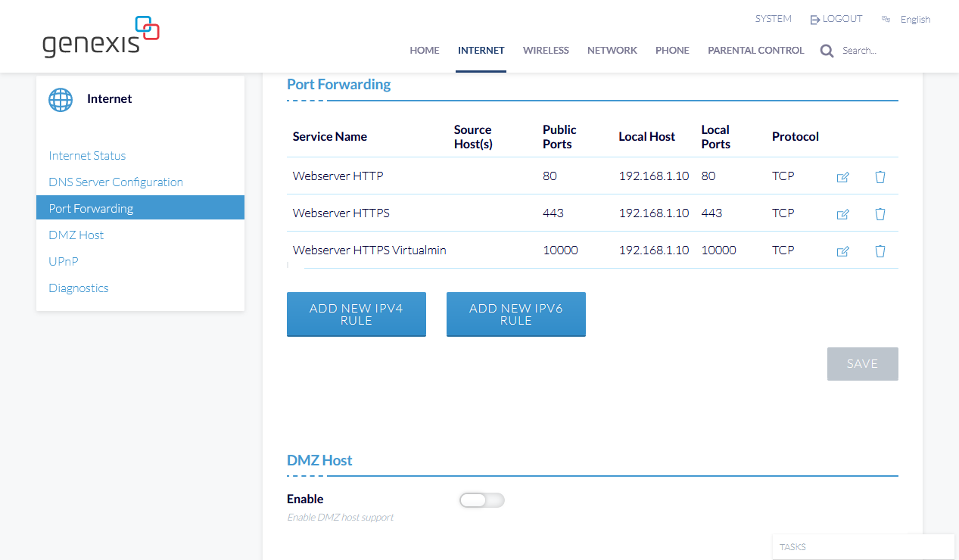The image size is (959, 560).
Task: Open the English language selector
Action: coord(914,20)
